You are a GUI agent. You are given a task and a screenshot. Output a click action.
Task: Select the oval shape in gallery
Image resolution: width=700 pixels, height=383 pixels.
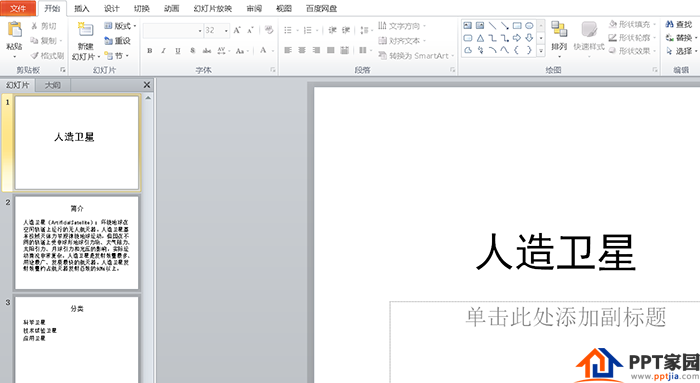[529, 25]
